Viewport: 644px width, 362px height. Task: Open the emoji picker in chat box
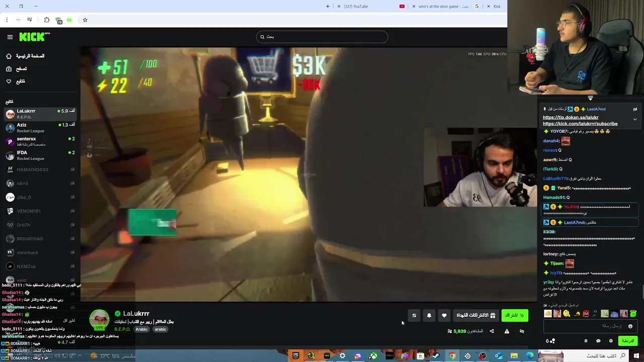tap(630, 326)
